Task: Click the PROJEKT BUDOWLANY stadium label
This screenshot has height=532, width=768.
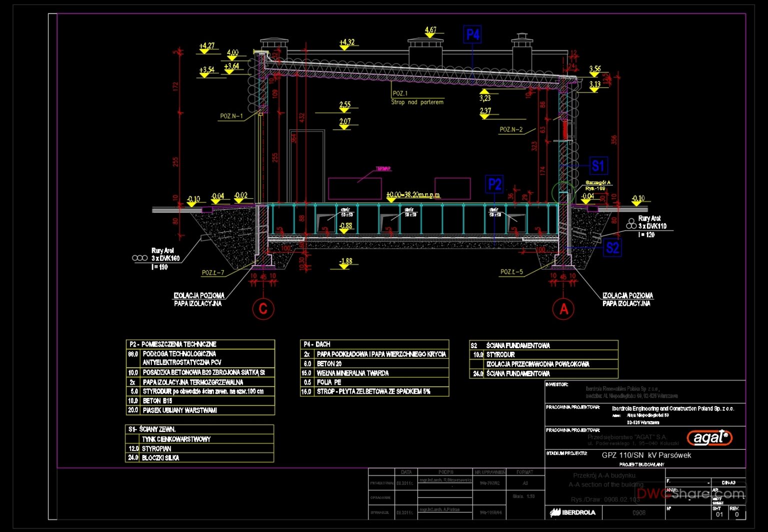Action: pos(641,464)
